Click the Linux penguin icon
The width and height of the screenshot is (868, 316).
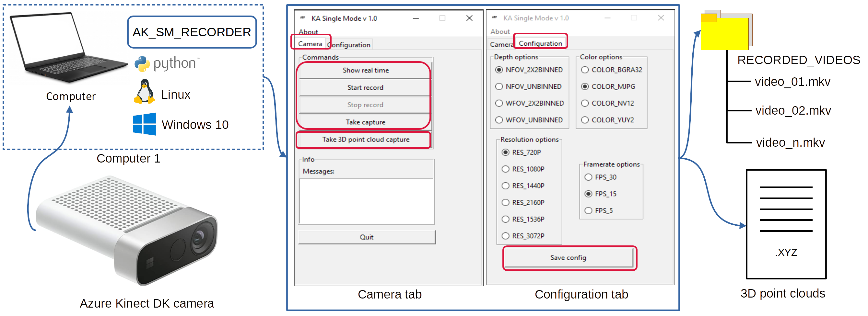(x=145, y=92)
